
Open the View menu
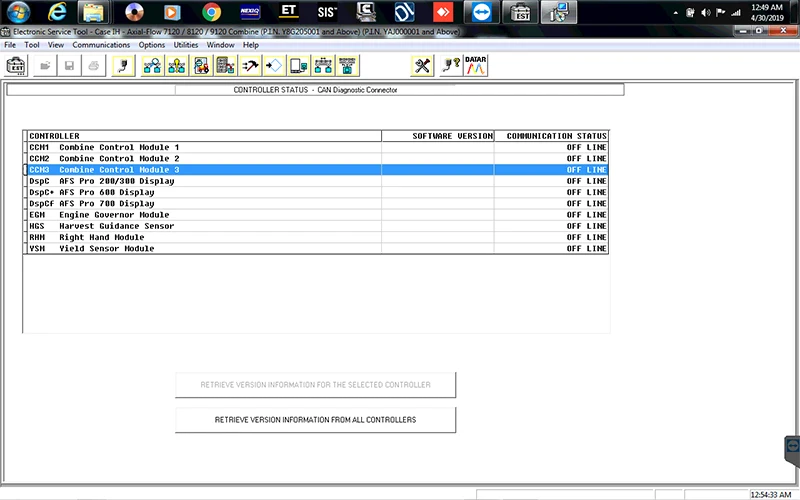[56, 45]
